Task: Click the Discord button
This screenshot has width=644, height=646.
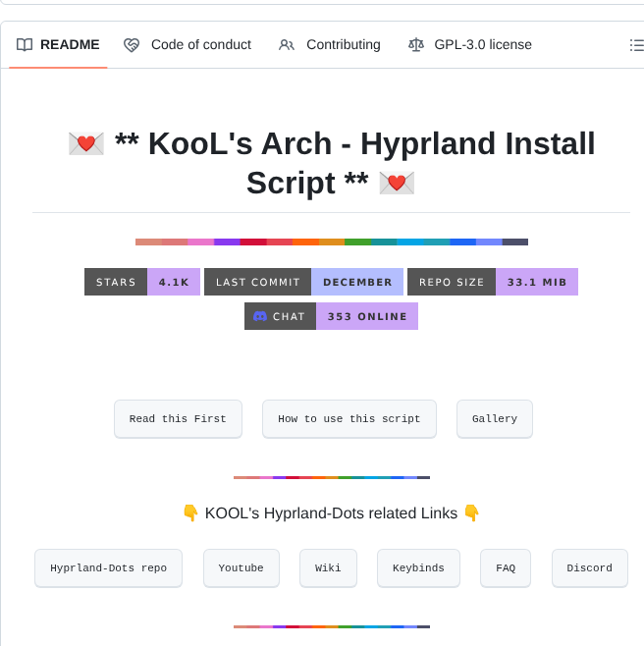Action: pos(590,568)
